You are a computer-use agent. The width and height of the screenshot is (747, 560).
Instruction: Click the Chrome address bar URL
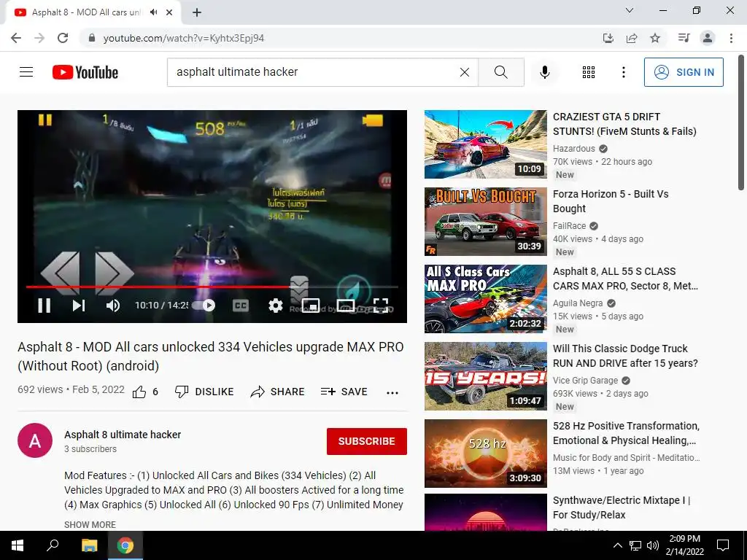click(x=183, y=38)
